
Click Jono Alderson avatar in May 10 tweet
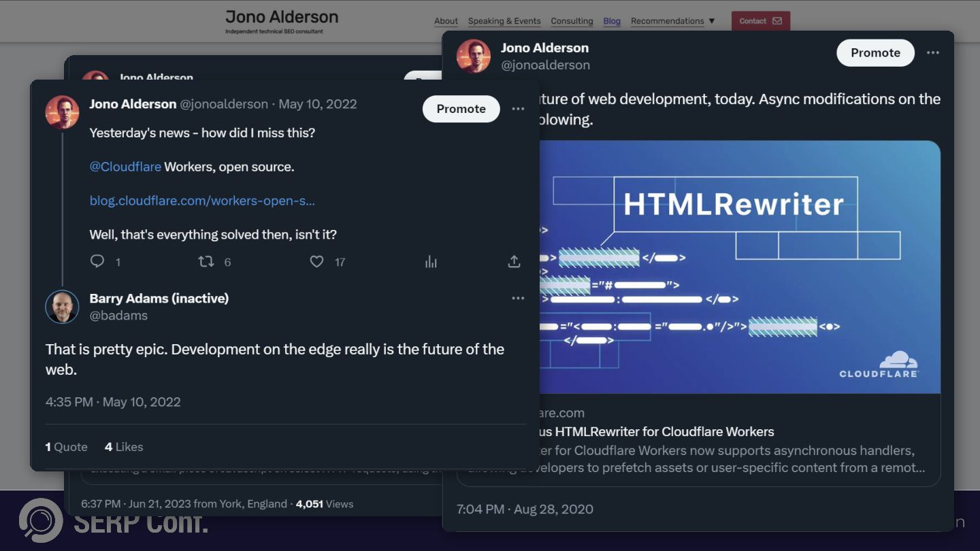click(x=62, y=112)
